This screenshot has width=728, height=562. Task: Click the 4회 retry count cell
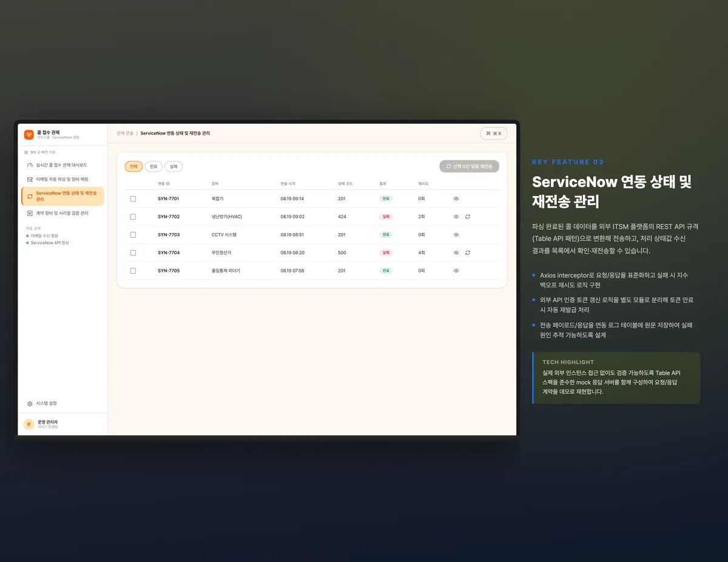[x=422, y=252]
